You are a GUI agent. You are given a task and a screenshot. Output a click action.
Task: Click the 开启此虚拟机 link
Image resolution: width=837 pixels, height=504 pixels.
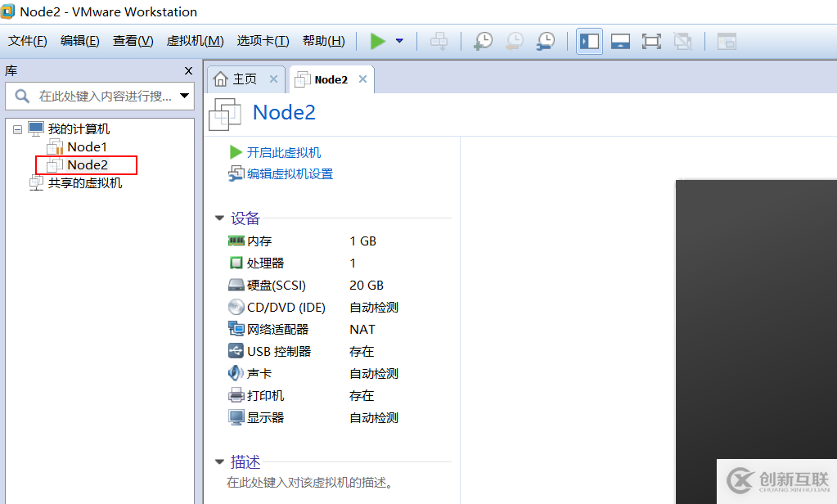click(283, 153)
